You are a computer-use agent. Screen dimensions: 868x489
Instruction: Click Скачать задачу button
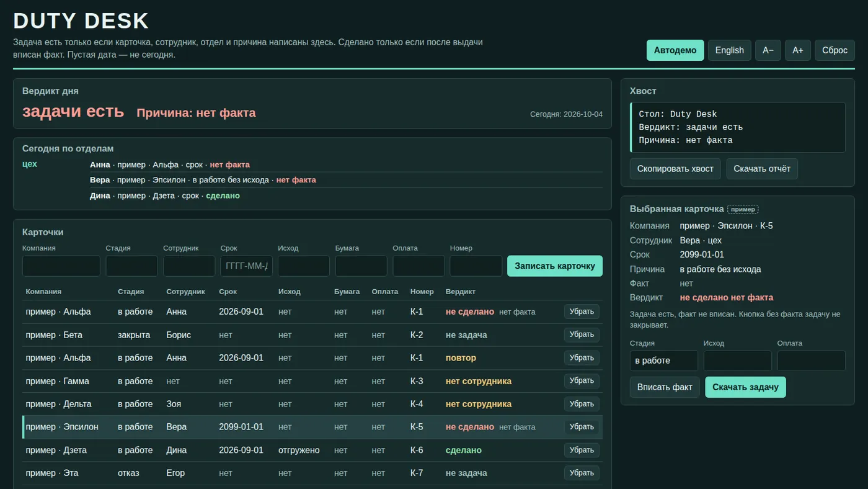pyautogui.click(x=745, y=387)
